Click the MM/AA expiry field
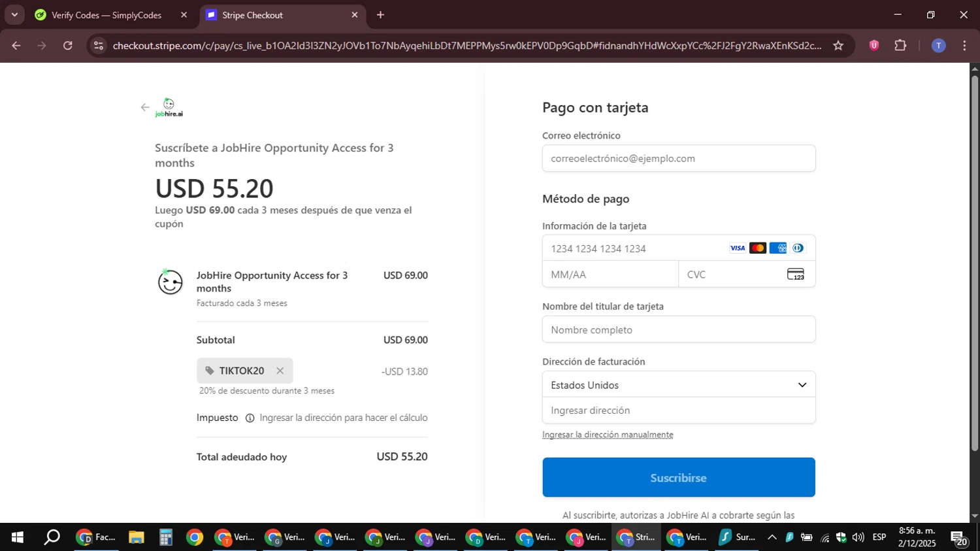The width and height of the screenshot is (980, 551). 610,275
